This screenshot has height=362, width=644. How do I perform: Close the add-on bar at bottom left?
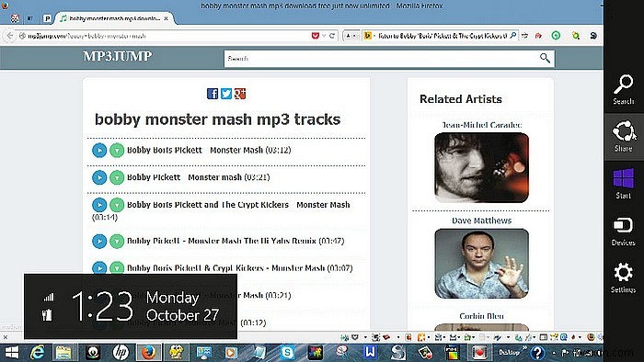[6, 337]
